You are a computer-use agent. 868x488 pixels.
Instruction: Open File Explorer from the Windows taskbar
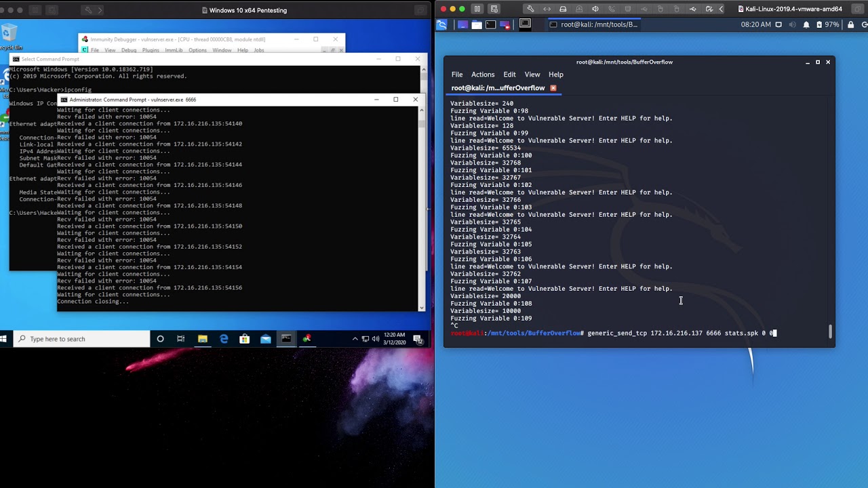pyautogui.click(x=202, y=339)
